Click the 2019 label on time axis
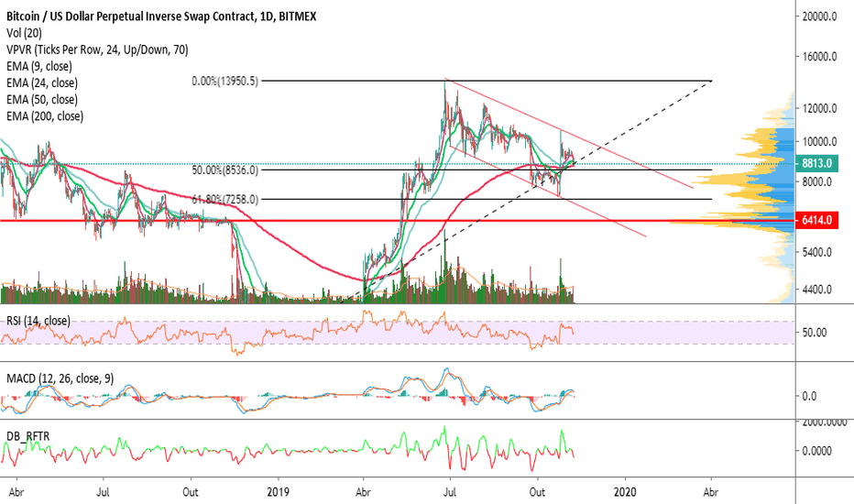 (x=278, y=492)
